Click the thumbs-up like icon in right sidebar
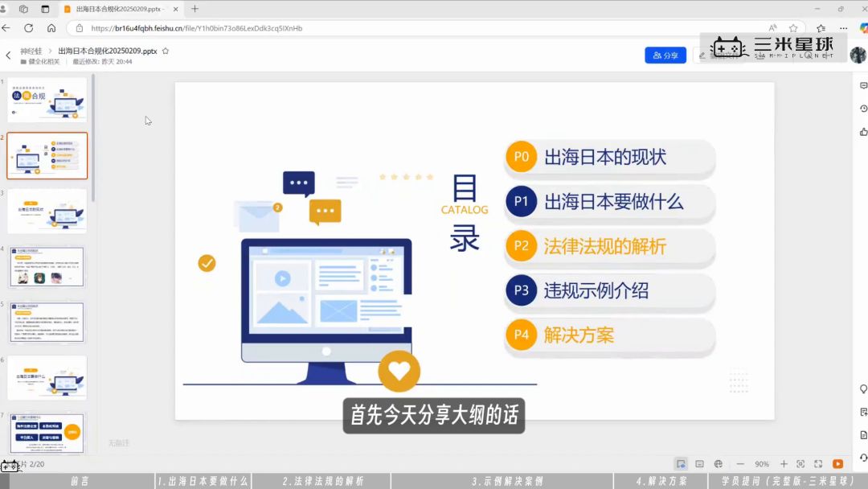The image size is (868, 489). (x=863, y=132)
